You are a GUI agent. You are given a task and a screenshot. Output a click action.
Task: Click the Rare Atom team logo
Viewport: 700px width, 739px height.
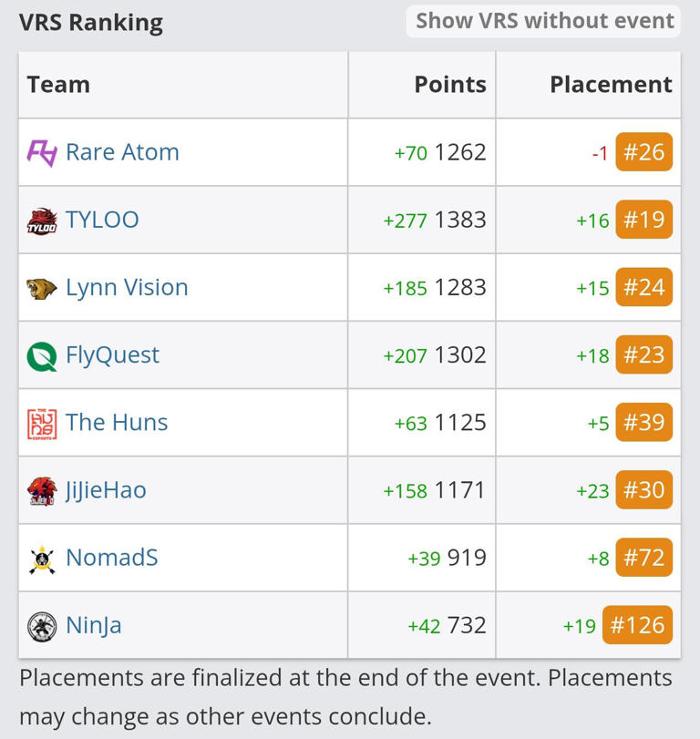tap(40, 152)
